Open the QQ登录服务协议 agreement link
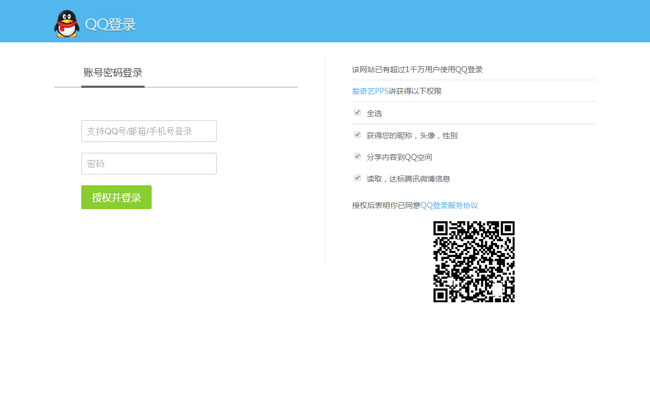The height and width of the screenshot is (411, 650). (x=449, y=205)
